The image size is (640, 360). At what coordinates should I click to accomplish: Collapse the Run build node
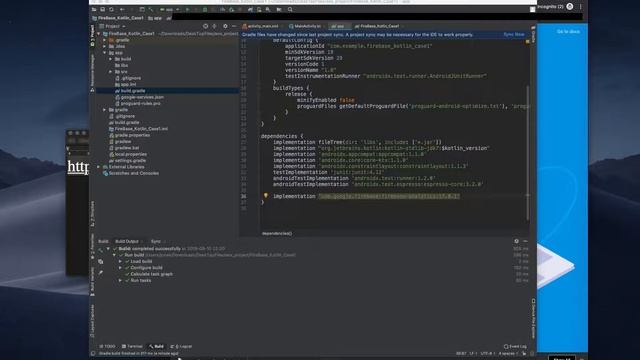coord(115,255)
